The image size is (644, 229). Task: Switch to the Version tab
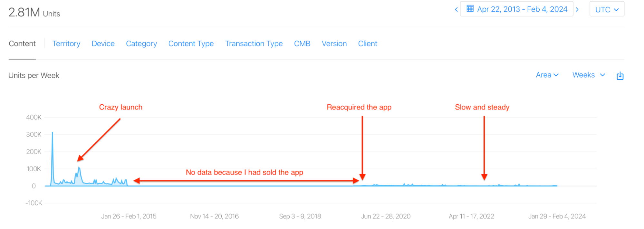click(334, 44)
